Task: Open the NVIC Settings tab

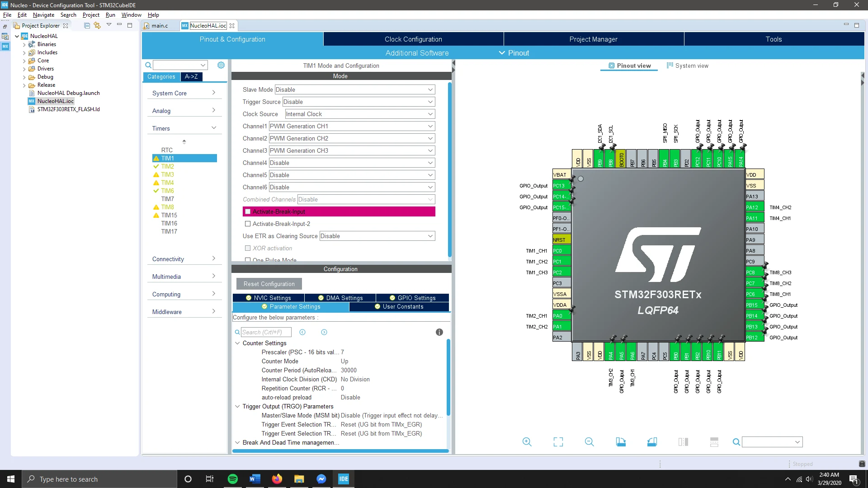Action: (269, 298)
